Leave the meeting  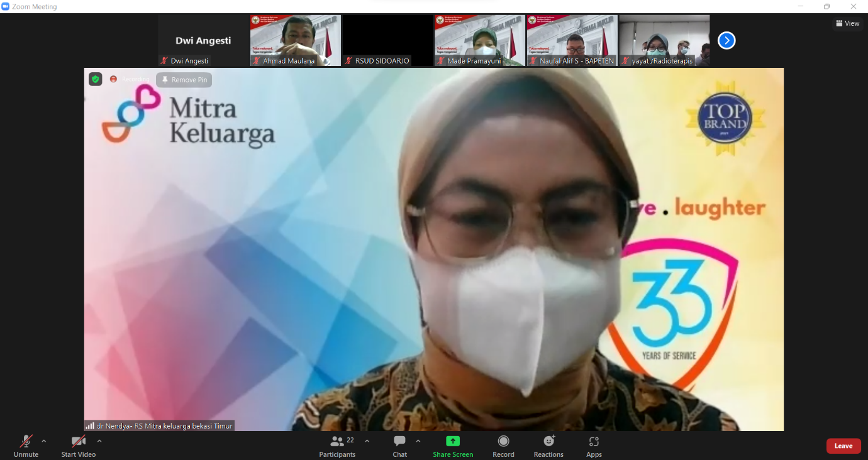[x=843, y=446]
